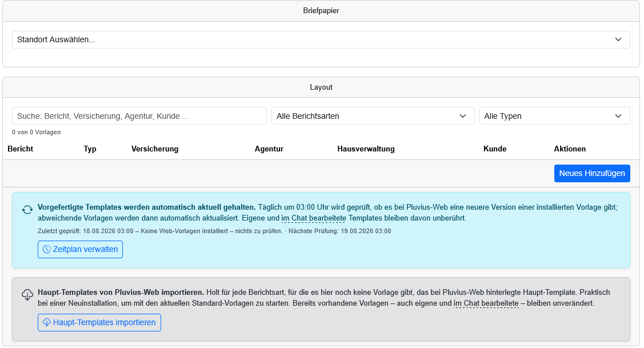The height and width of the screenshot is (348, 644).
Task: Select the Kunde column header
Action: 495,149
